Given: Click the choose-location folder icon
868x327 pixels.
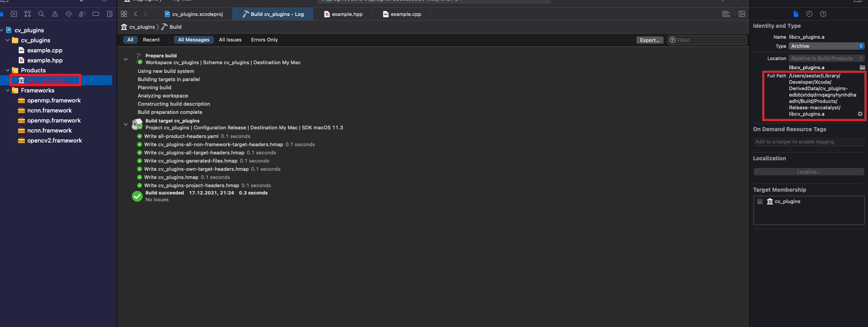Looking at the screenshot, I should (862, 67).
